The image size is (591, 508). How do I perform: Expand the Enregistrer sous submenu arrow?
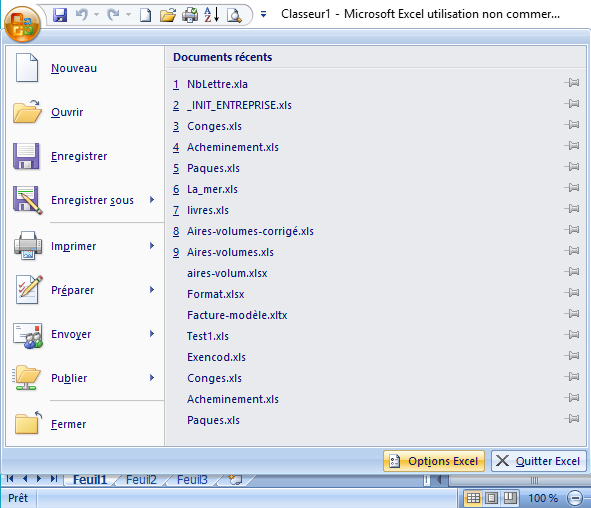point(152,199)
